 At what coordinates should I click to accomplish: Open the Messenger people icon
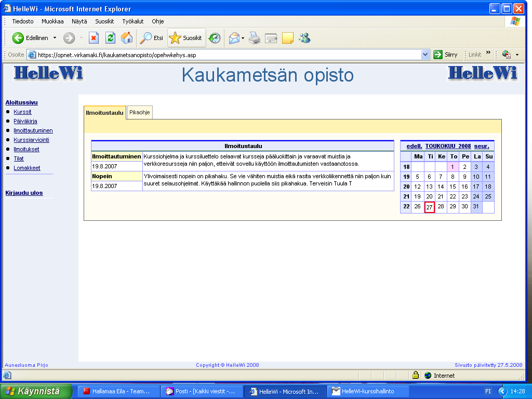click(304, 38)
